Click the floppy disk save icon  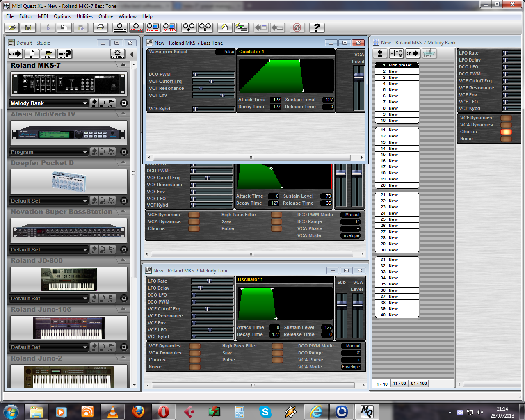(x=28, y=27)
